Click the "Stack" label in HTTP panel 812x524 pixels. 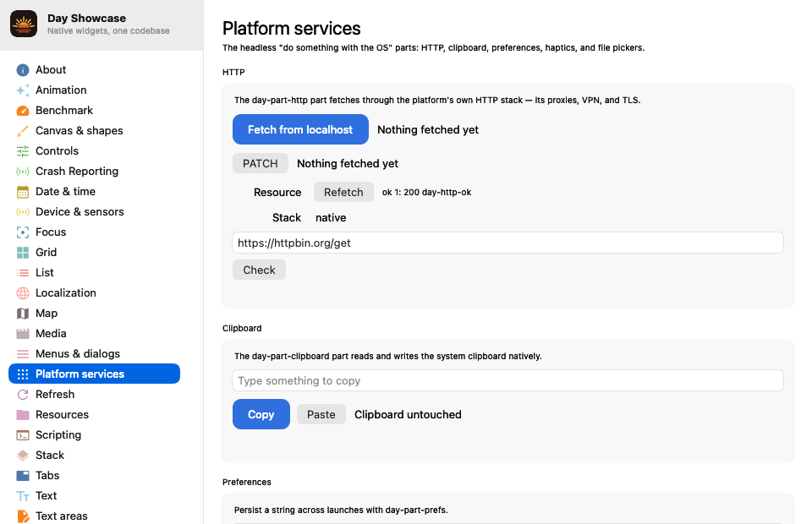click(x=287, y=218)
